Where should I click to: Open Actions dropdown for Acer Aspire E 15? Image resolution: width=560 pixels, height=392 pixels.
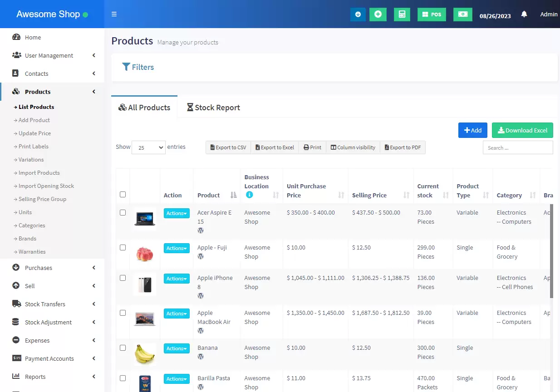(177, 213)
